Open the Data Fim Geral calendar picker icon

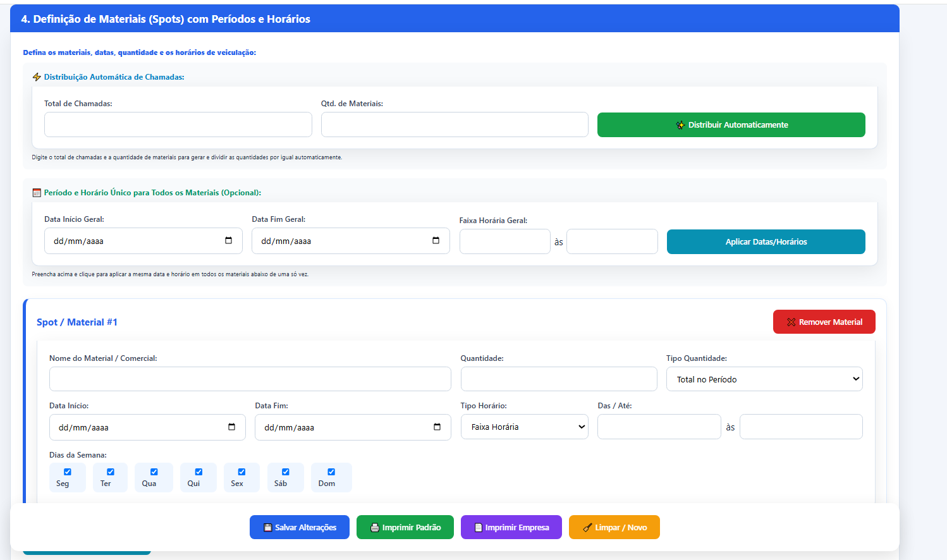coord(436,240)
